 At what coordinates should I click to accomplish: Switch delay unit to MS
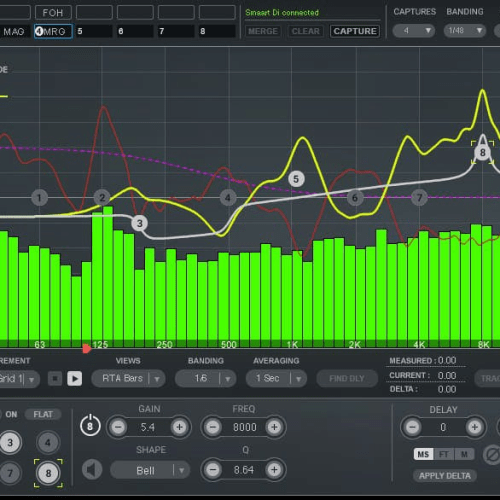click(423, 454)
